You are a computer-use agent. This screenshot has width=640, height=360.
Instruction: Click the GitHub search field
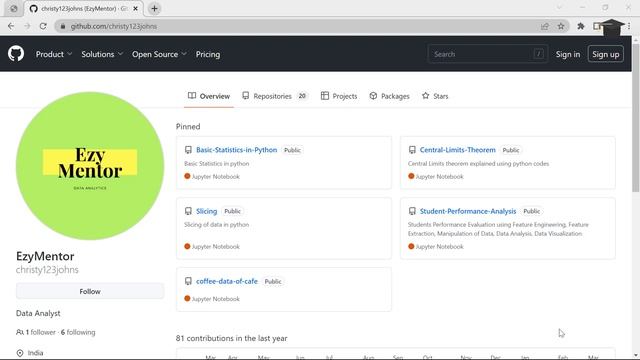coord(488,54)
